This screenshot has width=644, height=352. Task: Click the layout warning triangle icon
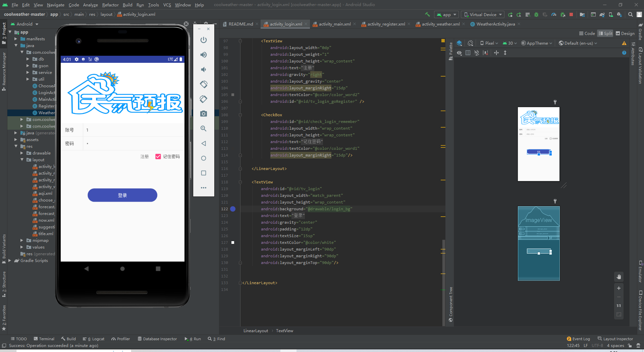coord(624,43)
